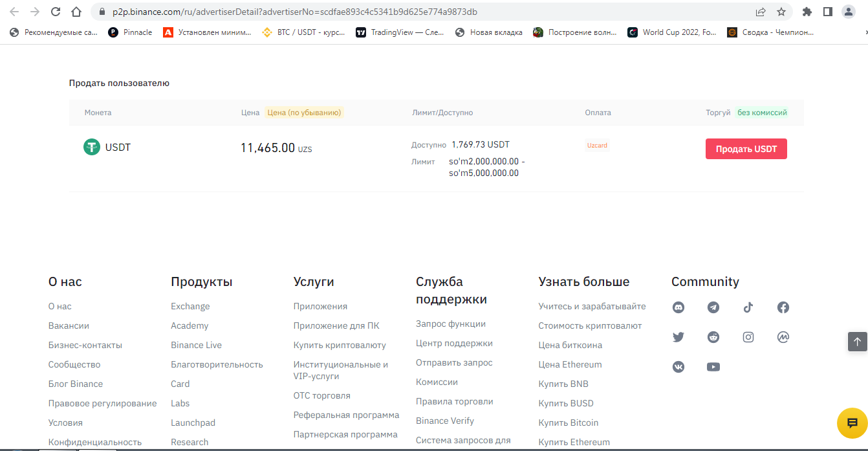
Task: Open the Правовое регулирование link
Action: (x=102, y=403)
